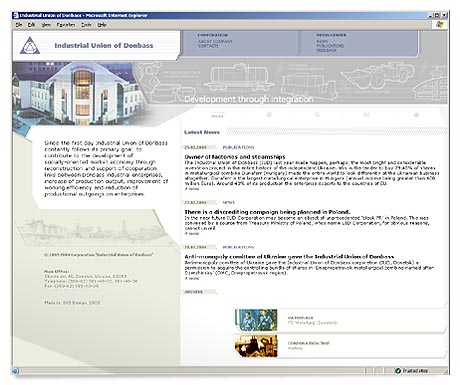Open the Tools menu

click(x=86, y=25)
